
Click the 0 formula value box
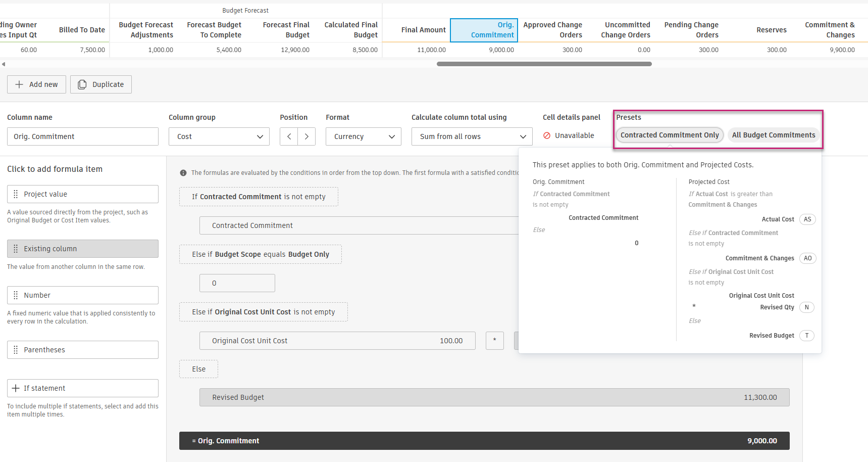(237, 283)
